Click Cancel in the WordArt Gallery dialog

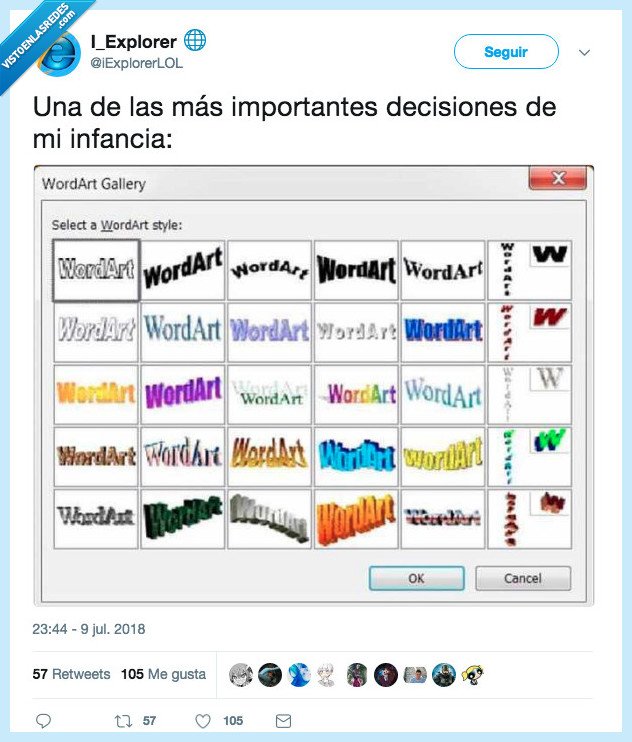click(x=522, y=578)
